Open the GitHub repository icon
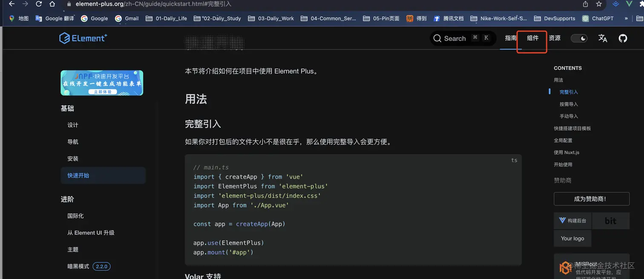Viewport: 644px width, 279px height. point(623,38)
